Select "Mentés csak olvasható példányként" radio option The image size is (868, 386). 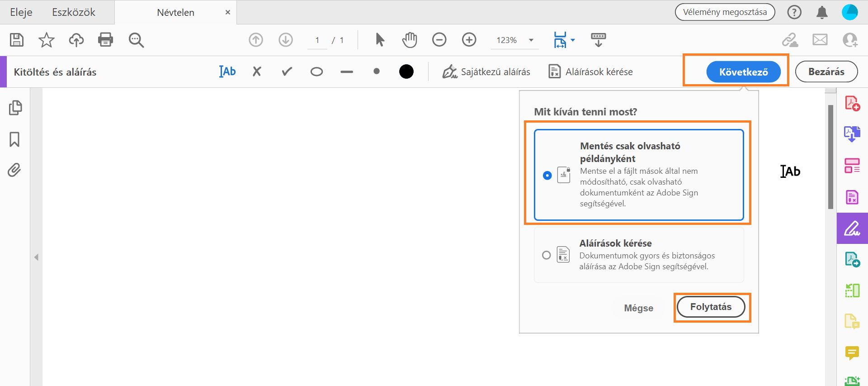[x=547, y=175]
